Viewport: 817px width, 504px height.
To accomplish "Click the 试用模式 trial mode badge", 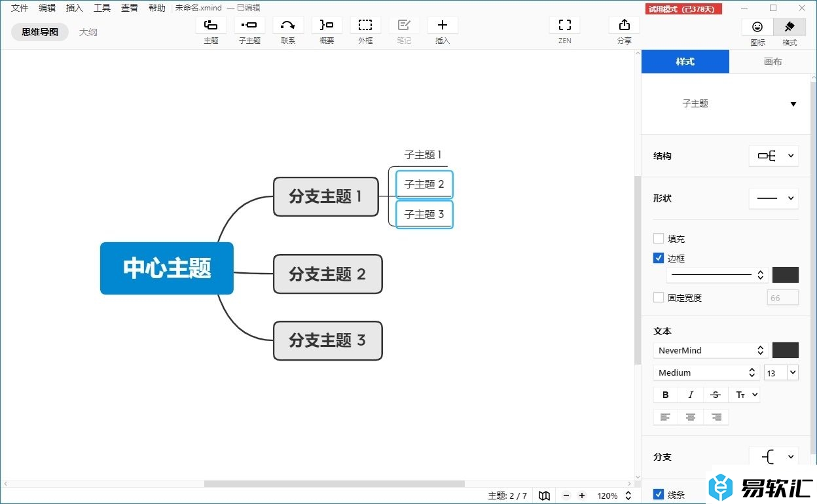I will (x=684, y=9).
